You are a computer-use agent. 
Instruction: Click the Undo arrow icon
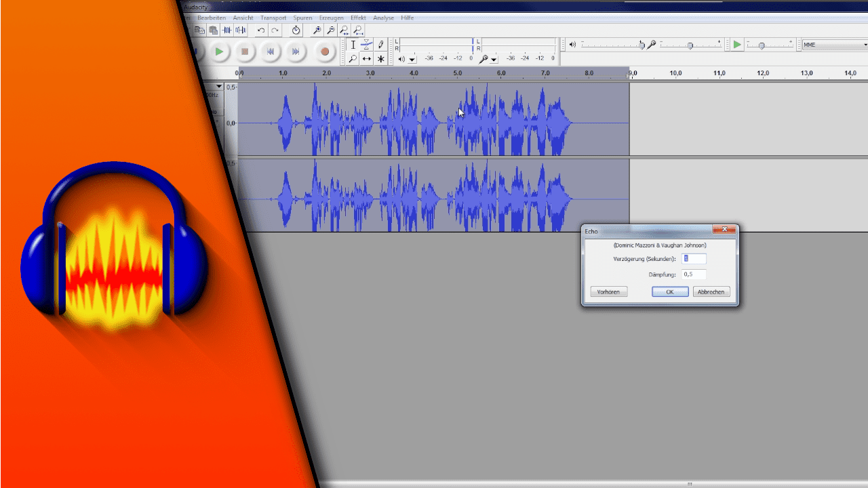261,30
